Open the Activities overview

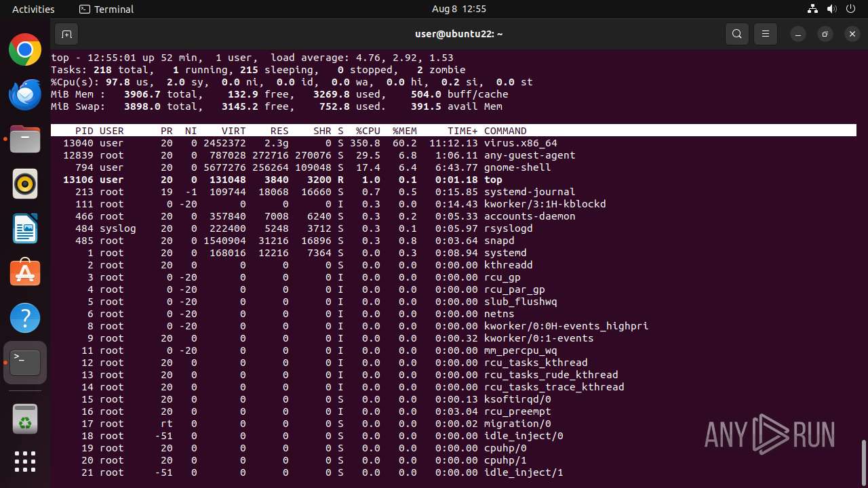point(33,9)
